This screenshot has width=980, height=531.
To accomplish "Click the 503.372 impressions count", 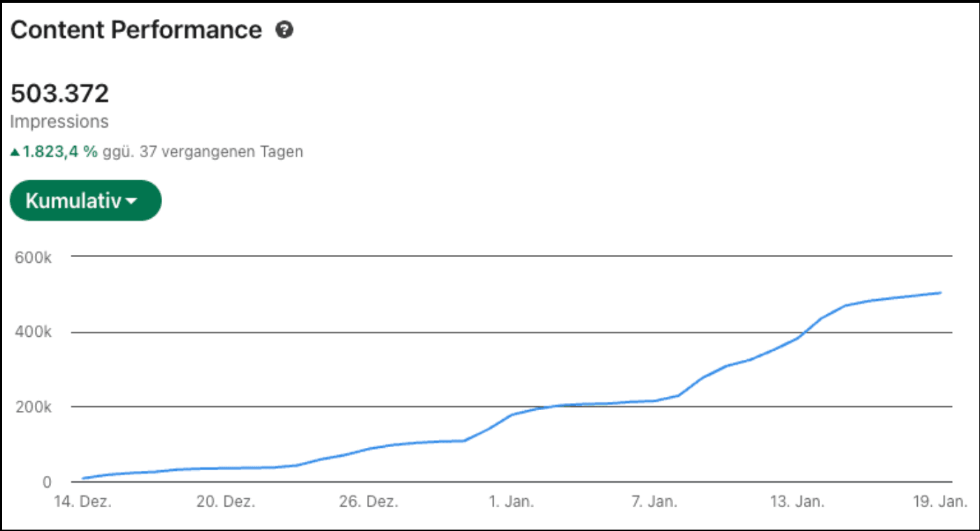I will click(x=60, y=93).
